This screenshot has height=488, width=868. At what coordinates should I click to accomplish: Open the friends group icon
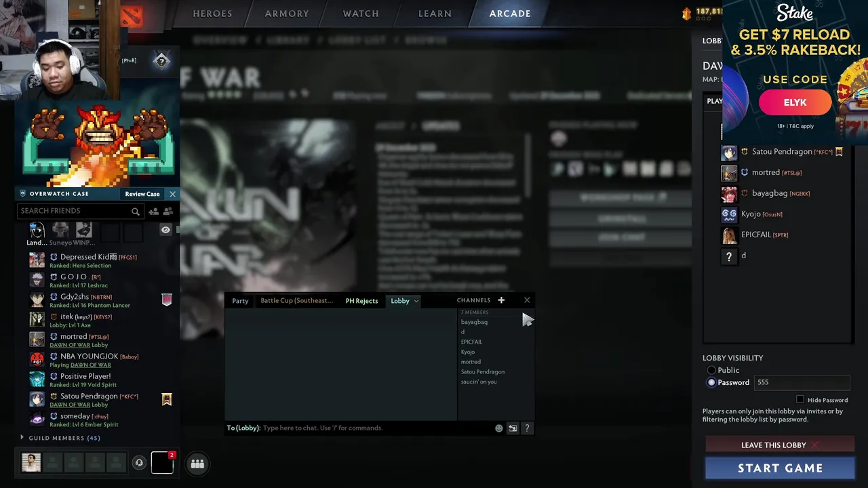pos(167,211)
